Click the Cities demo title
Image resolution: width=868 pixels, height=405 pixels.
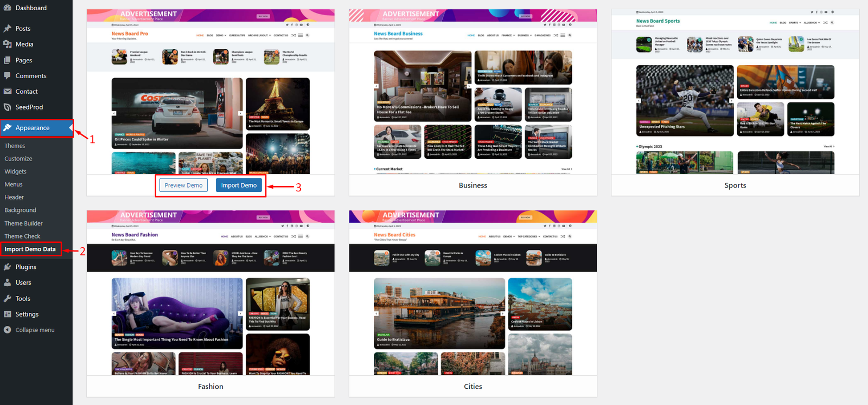coord(473,387)
